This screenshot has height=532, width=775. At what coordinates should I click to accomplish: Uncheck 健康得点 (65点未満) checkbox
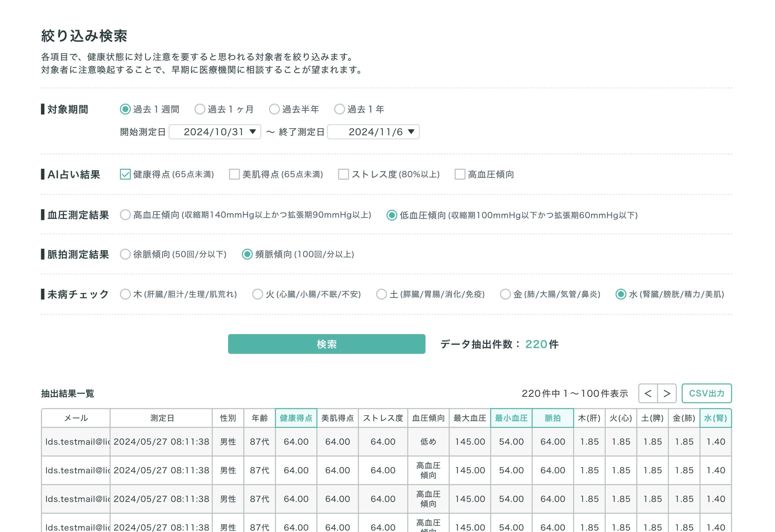click(125, 174)
